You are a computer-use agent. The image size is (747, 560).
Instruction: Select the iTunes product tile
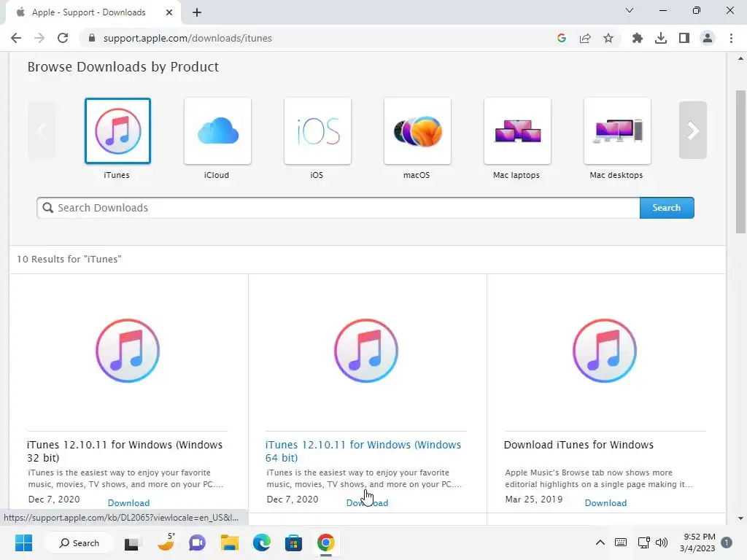point(117,131)
